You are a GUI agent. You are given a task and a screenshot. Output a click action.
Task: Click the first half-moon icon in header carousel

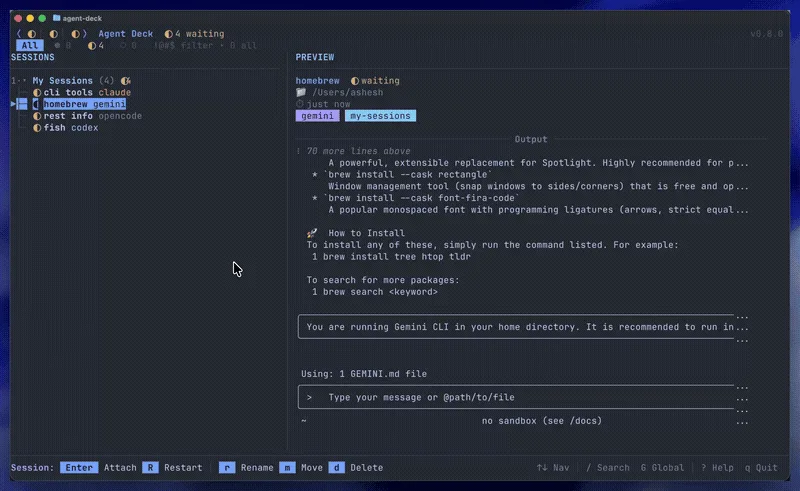32,34
